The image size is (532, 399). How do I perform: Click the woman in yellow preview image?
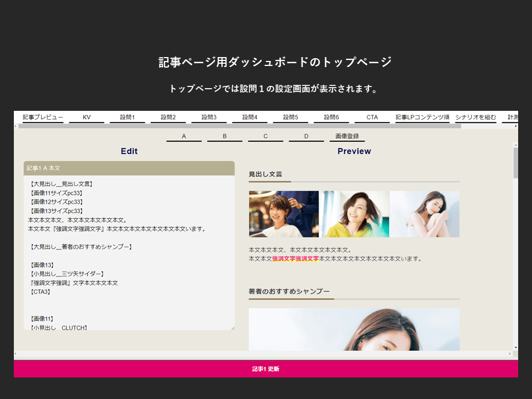tap(354, 214)
